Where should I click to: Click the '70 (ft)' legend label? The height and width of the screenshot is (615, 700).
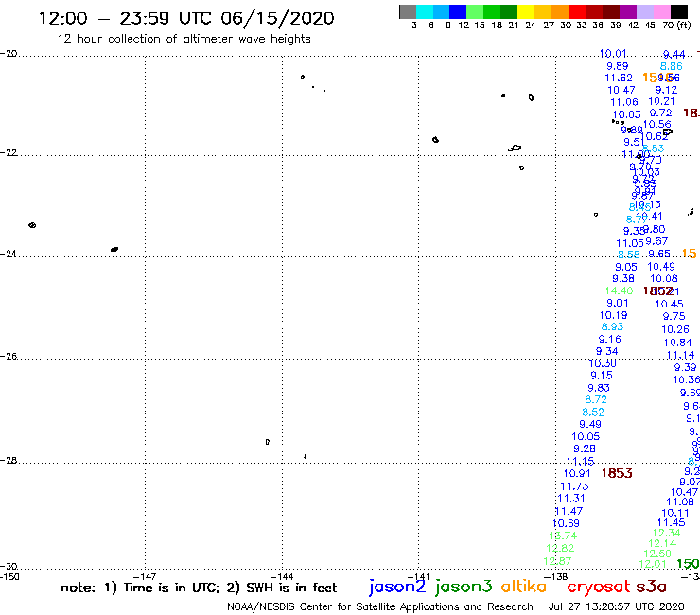click(676, 26)
